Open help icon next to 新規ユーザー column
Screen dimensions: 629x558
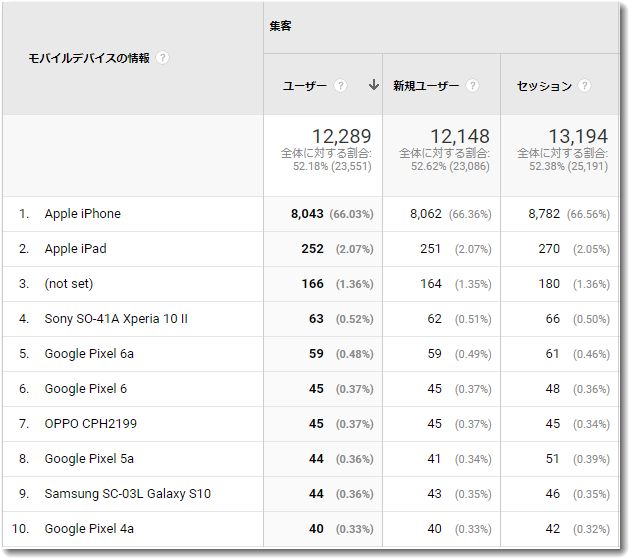(473, 86)
